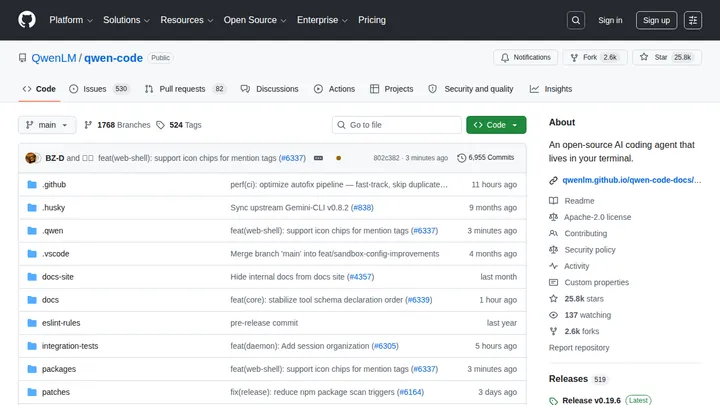
Task: Expand the Enterprise menu
Action: point(322,20)
